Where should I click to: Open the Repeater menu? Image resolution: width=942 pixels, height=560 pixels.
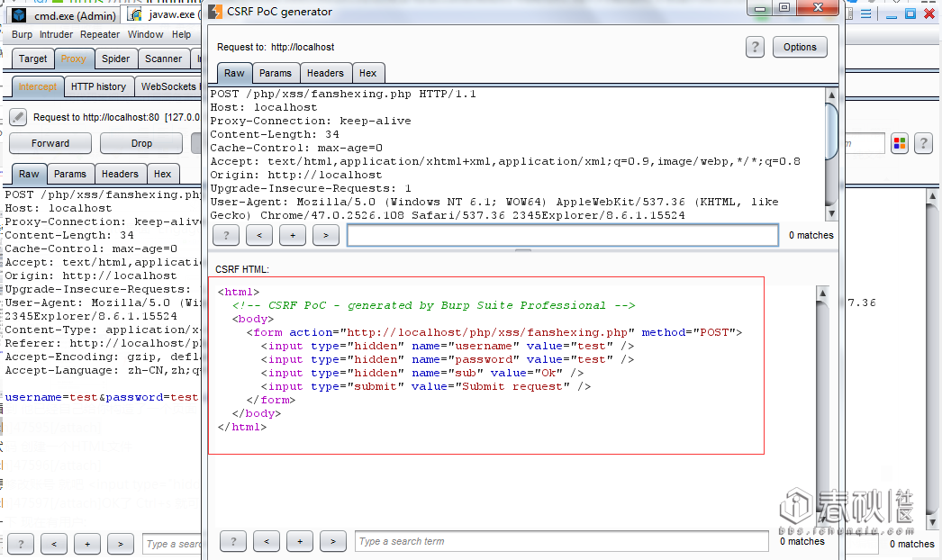point(100,34)
